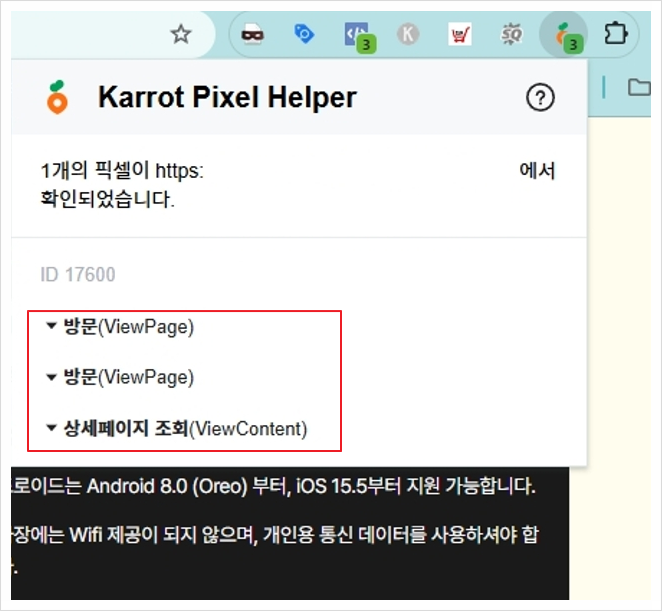The image size is (662, 611).
Task: Open the masked spy-face extension
Action: [x=252, y=34]
